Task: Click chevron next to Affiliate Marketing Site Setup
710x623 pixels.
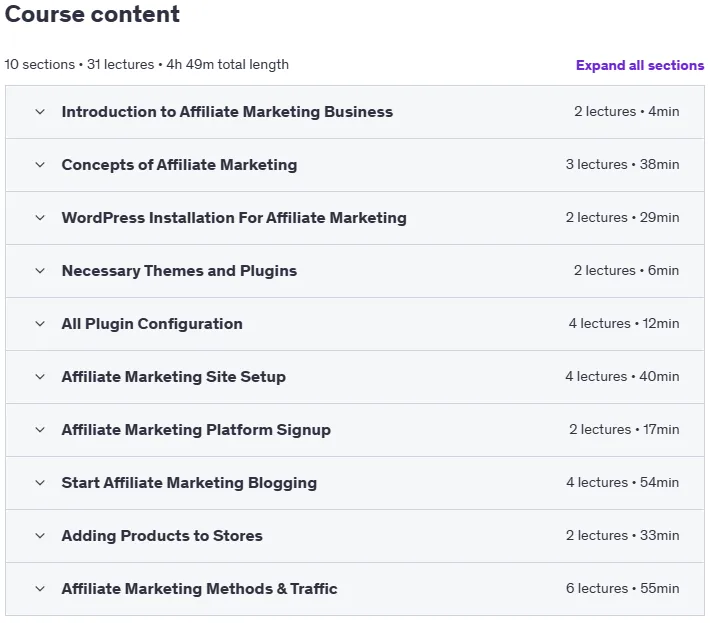Action: 40,376
